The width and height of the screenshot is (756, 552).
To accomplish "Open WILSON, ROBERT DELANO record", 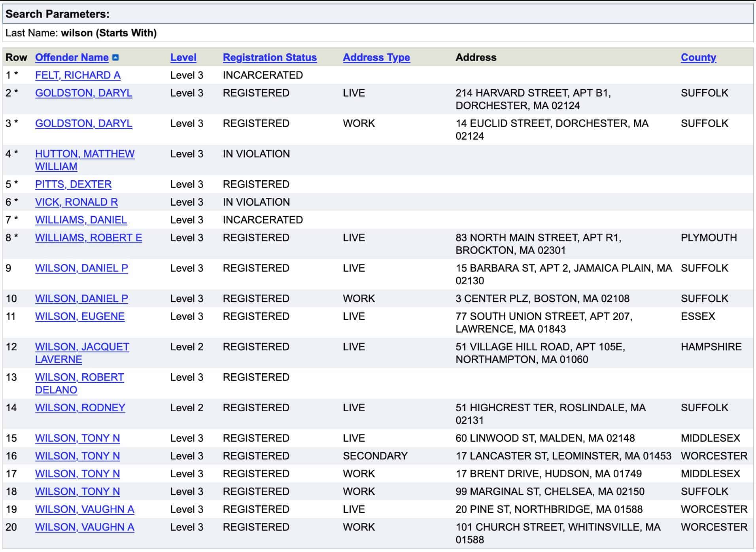I will point(79,377).
